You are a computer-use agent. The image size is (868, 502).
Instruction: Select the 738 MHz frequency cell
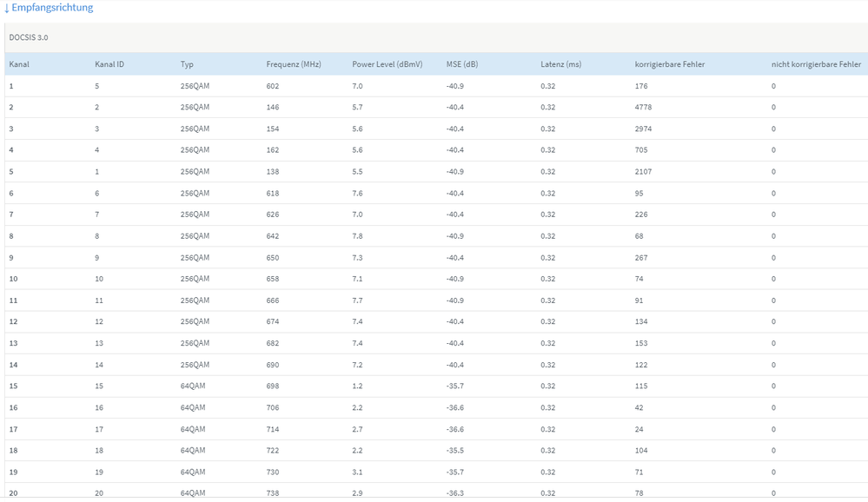[273, 493]
